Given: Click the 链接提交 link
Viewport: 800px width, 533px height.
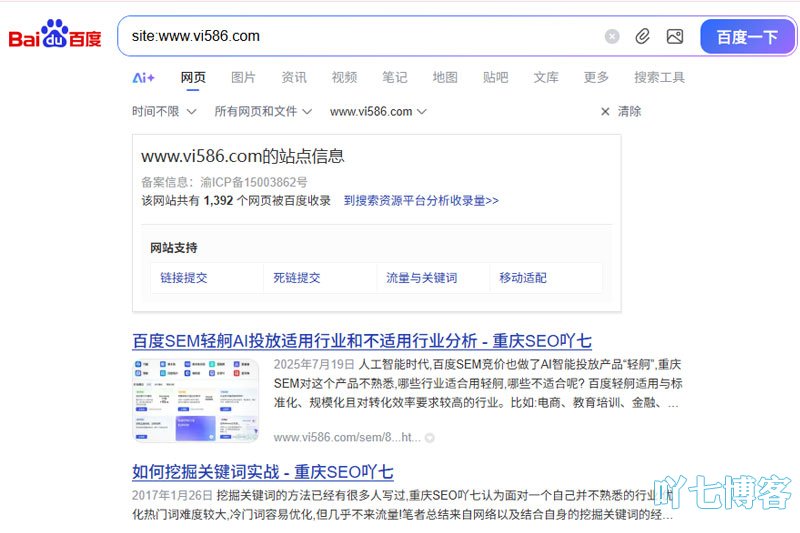Looking at the screenshot, I should tap(184, 278).
